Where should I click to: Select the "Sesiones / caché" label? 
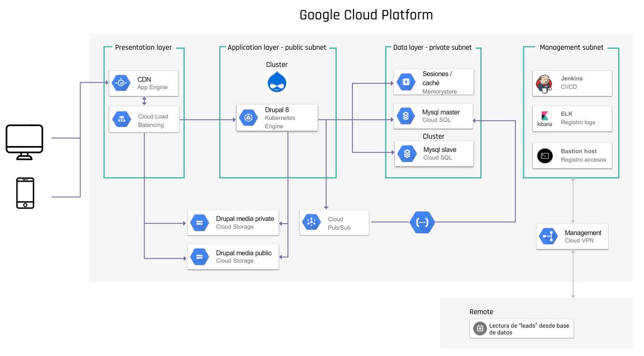437,78
